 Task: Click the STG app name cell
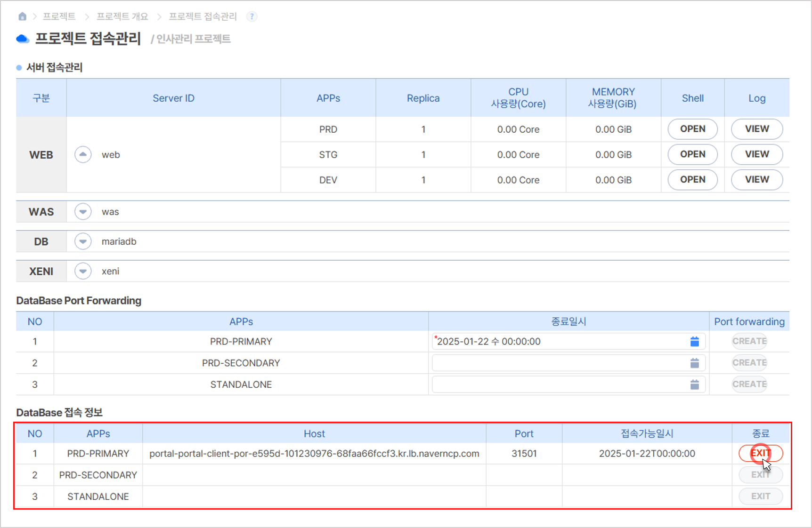click(328, 155)
